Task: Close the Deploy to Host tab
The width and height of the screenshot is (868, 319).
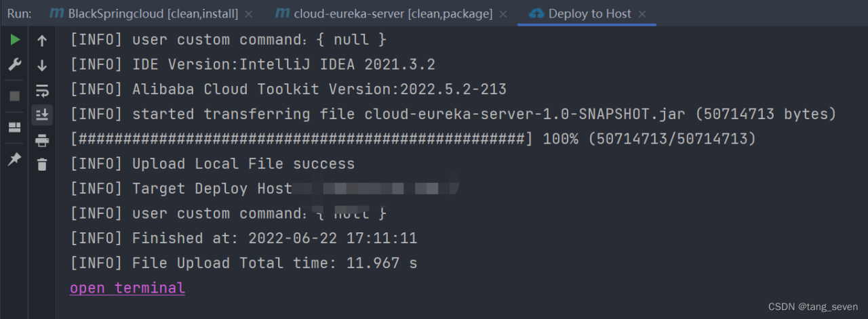Action: point(642,14)
